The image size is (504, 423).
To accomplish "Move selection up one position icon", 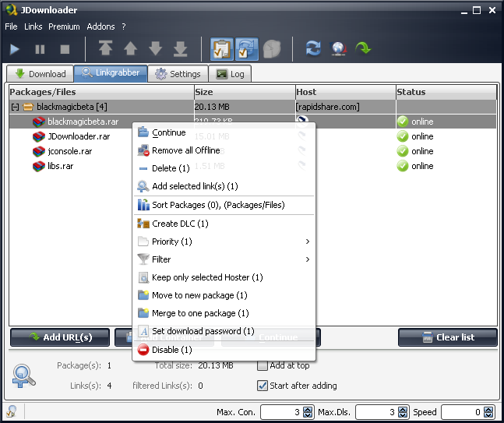I will [x=131, y=49].
